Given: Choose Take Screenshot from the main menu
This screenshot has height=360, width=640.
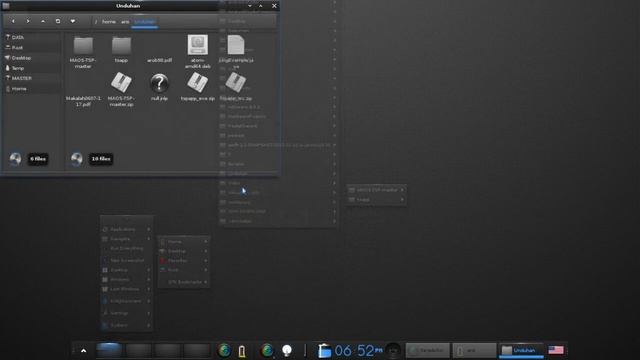Looking at the screenshot, I should [127, 260].
